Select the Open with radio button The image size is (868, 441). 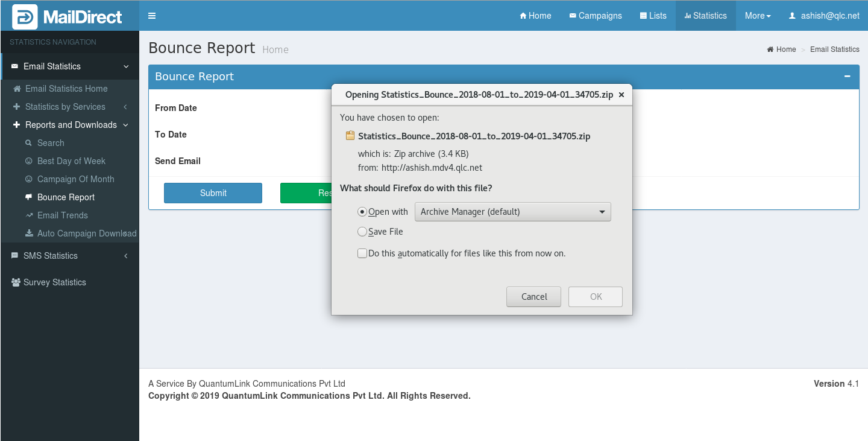click(x=362, y=212)
